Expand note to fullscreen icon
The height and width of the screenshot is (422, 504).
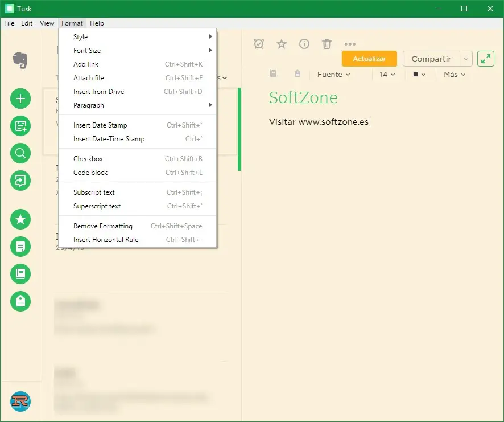(x=486, y=59)
